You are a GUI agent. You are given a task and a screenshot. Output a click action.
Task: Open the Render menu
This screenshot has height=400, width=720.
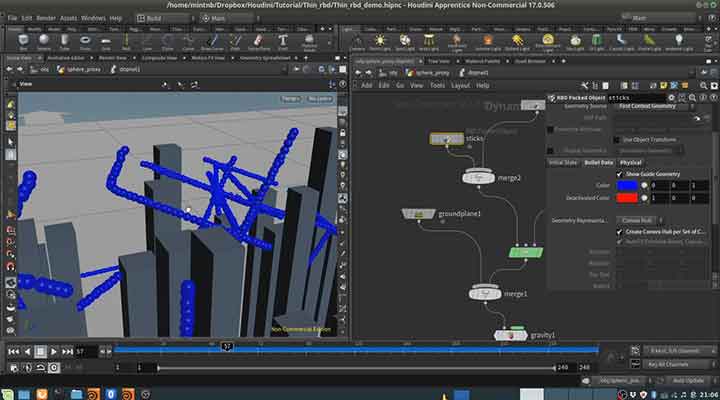click(x=47, y=17)
